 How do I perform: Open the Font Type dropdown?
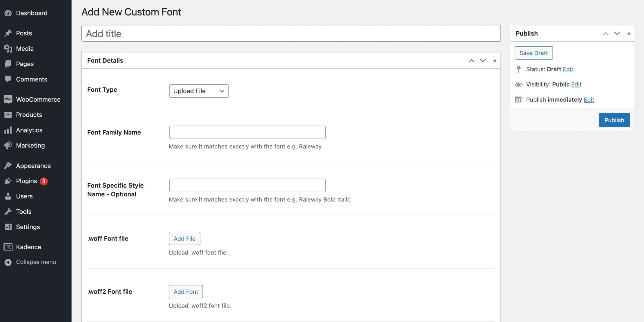pos(198,91)
